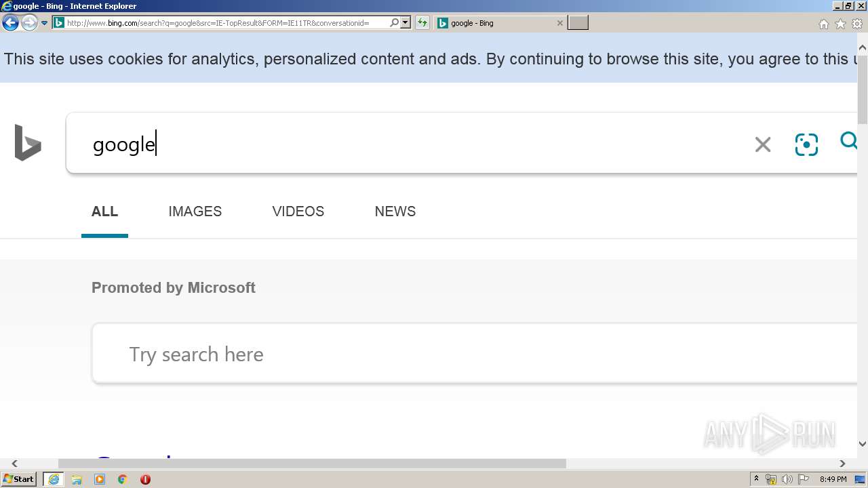Image resolution: width=868 pixels, height=488 pixels.
Task: Click the vertical scrollbar down arrow
Action: pyautogui.click(x=863, y=444)
